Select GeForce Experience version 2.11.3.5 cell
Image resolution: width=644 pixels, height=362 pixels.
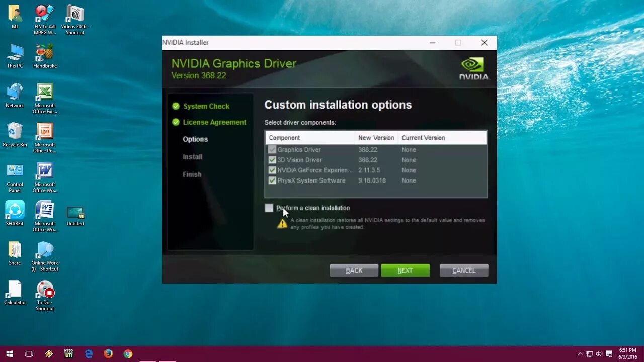(369, 170)
